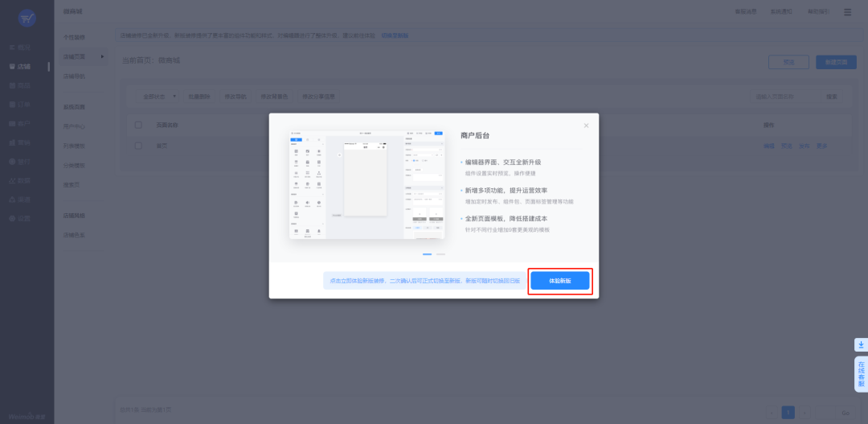This screenshot has height=424, width=868.
Task: Click the 新建页面 button
Action: (x=836, y=62)
